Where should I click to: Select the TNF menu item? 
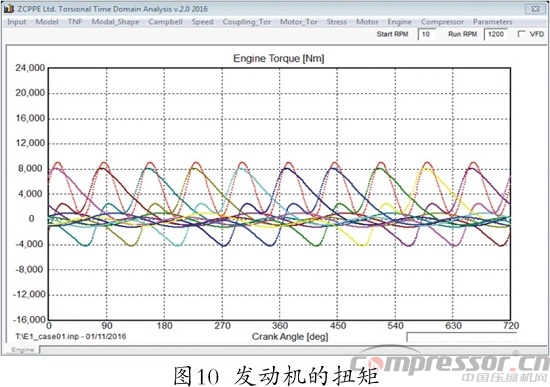75,22
